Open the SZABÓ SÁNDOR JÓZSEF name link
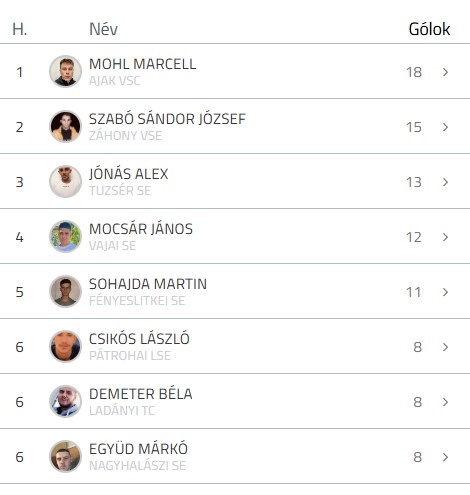 167,119
